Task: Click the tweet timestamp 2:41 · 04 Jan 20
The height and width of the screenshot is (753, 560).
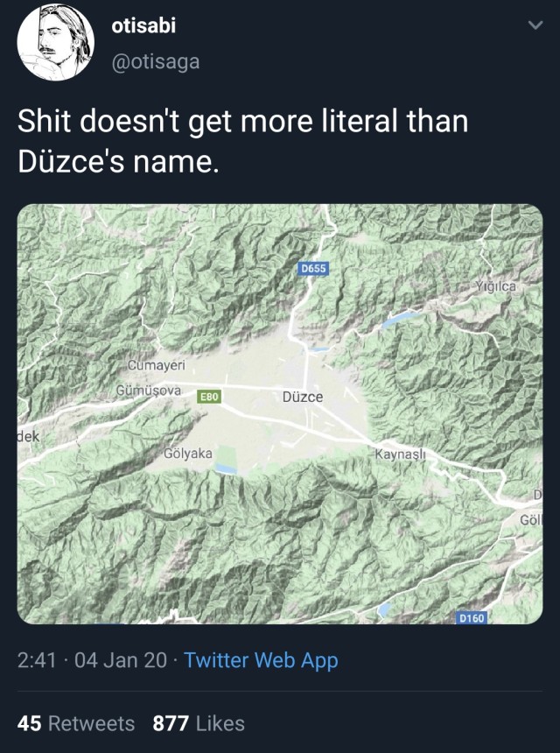Action: coord(92,660)
